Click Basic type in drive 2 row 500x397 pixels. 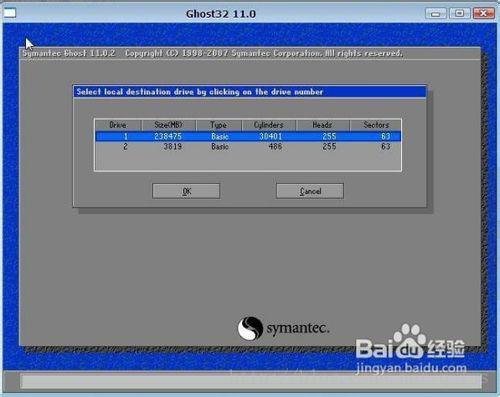(x=220, y=146)
